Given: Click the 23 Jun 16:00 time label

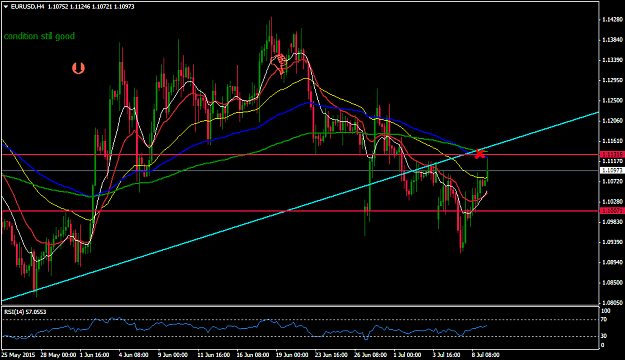Looking at the screenshot, I should pos(331,354).
